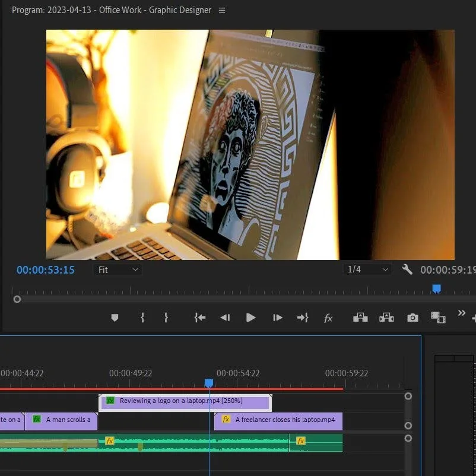Click the 00:00:59:19 duration timecode
Viewport: 476px width, 476px height.
tap(448, 270)
